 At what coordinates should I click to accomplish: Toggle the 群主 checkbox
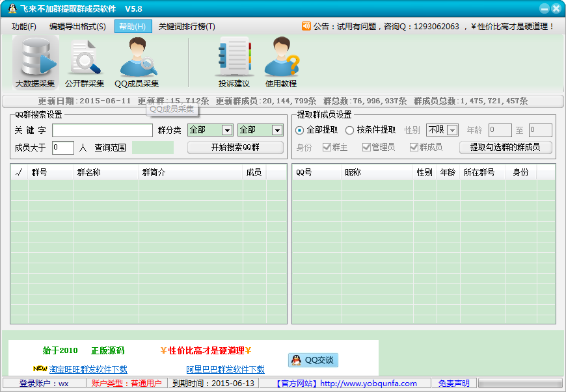tap(327, 147)
